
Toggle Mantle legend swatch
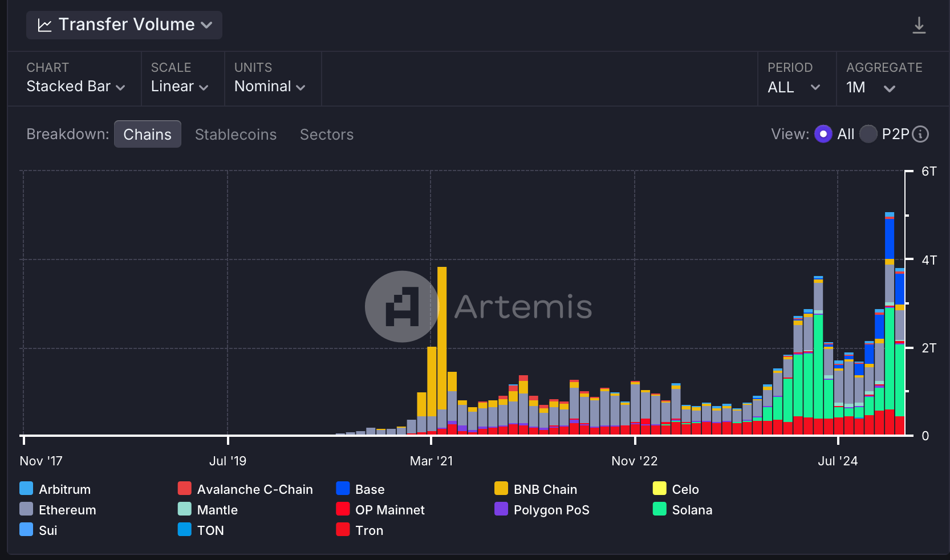pyautogui.click(x=184, y=509)
